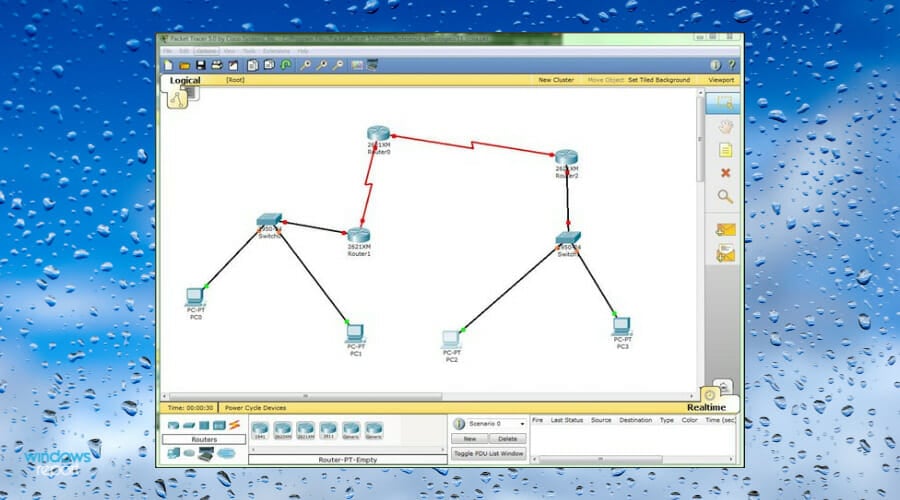Click Set Tiled Background

pos(659,80)
